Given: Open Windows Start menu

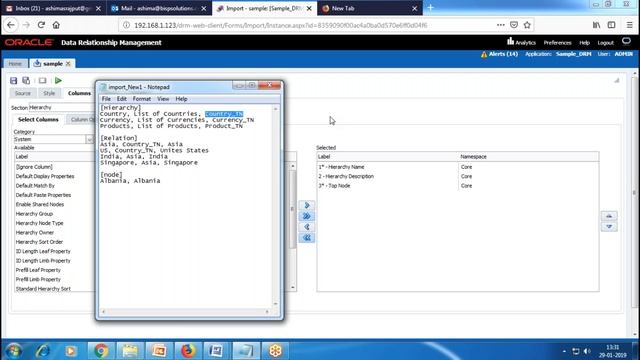Looking at the screenshot, I should (14, 351).
